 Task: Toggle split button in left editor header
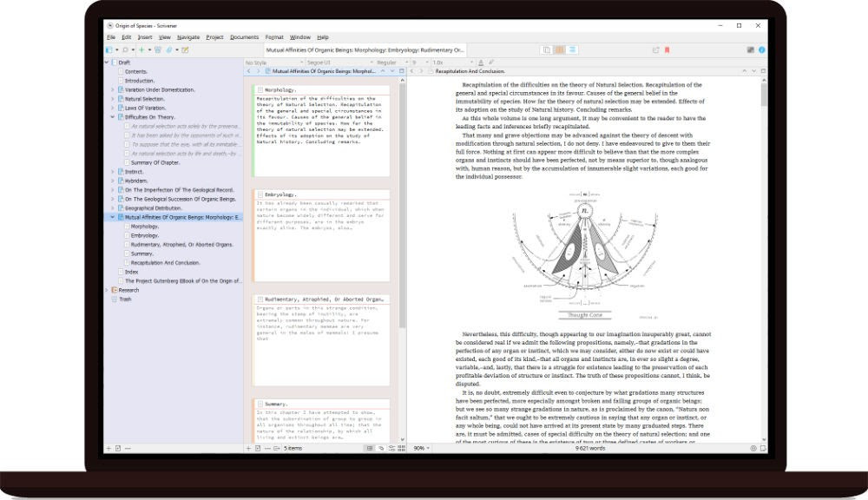click(402, 71)
